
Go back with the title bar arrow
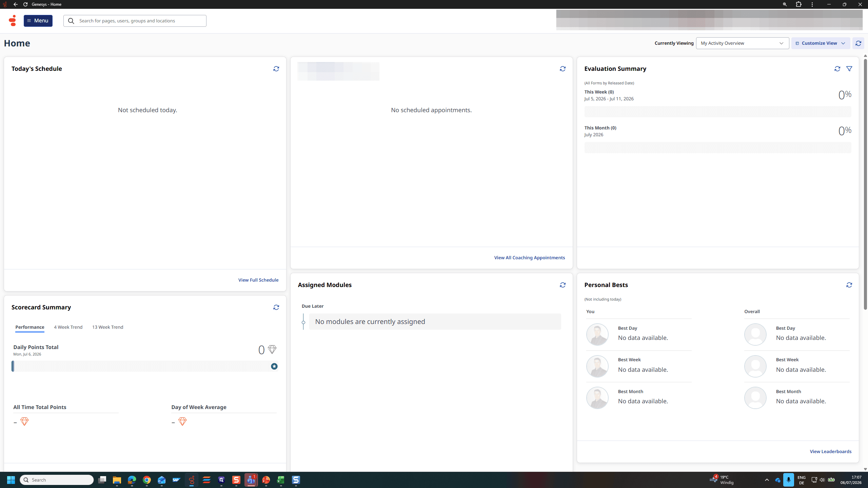[x=16, y=4]
